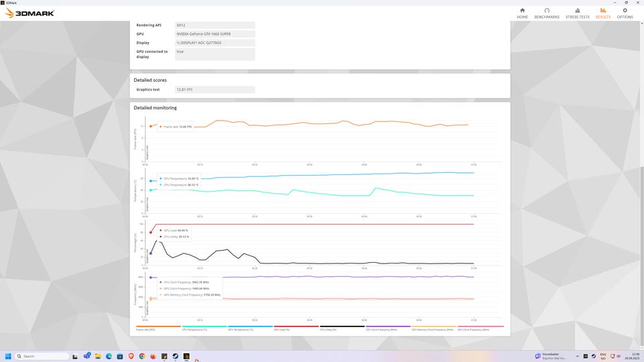Switch the ENG NO input language

603,356
